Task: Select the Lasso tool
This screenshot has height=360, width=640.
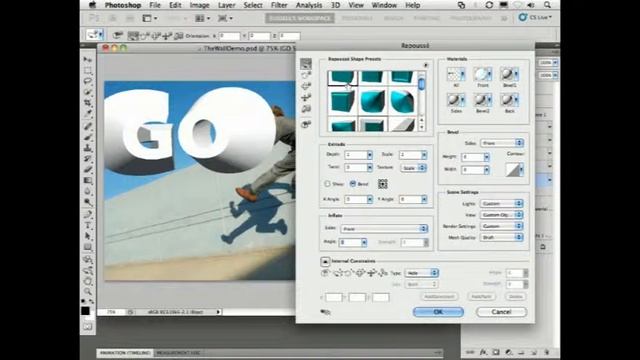Action: [88, 81]
